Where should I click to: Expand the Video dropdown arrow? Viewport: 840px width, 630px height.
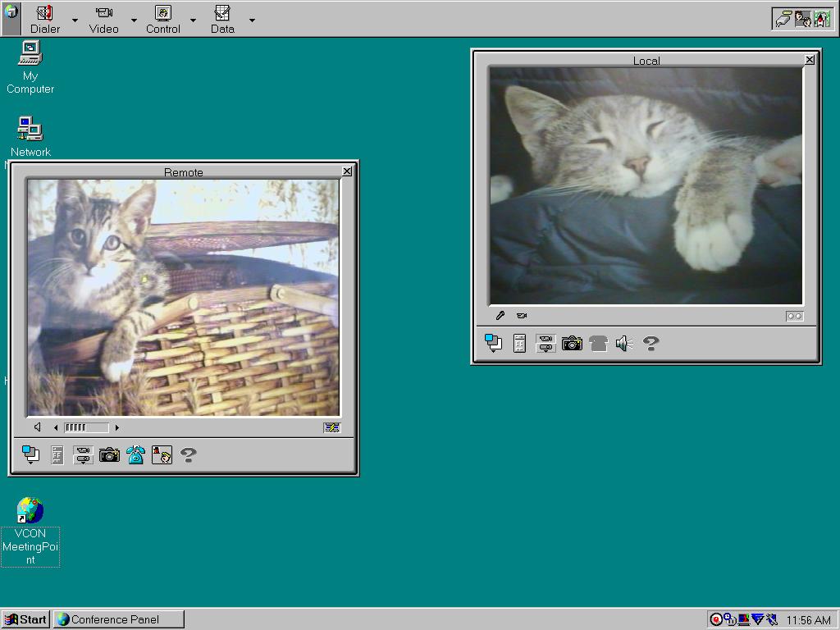(x=134, y=21)
